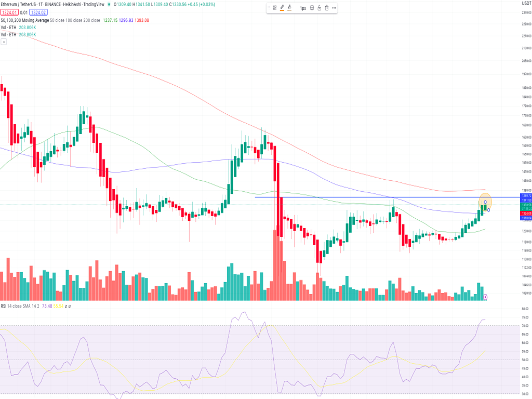
Task: Open drawing templates in the floating toolbar
Action: tap(274, 8)
